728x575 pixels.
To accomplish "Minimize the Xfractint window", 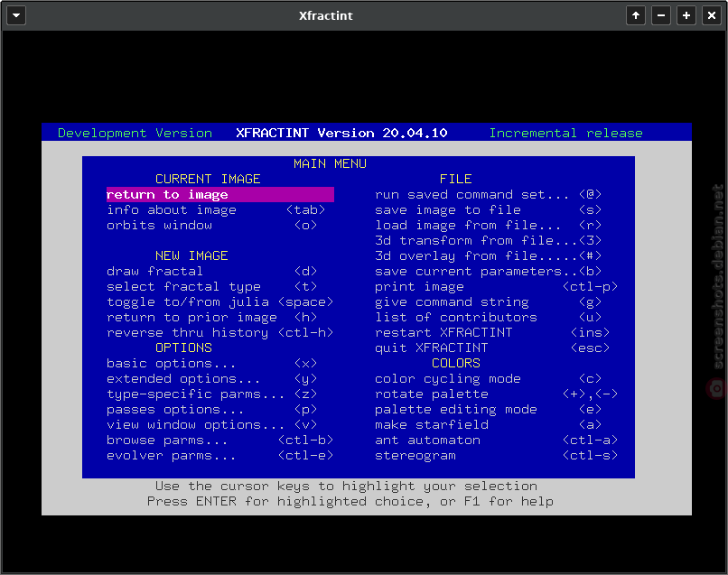I will [x=661, y=15].
